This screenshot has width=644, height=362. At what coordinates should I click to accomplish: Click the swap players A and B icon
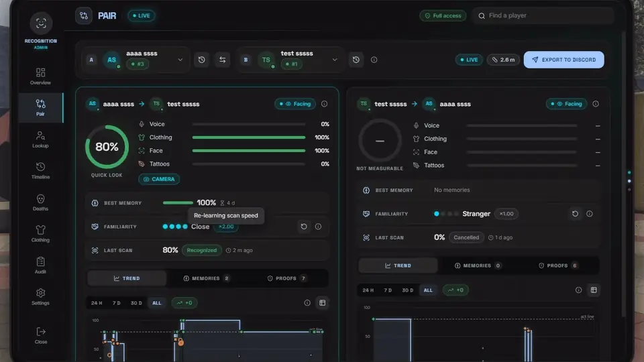point(222,60)
